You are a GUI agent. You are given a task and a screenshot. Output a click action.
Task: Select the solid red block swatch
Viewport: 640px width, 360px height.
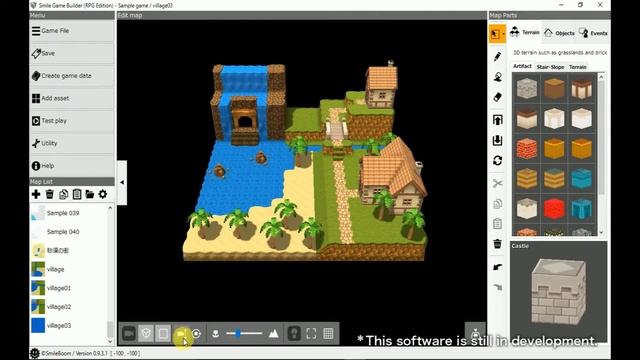pyautogui.click(x=554, y=209)
